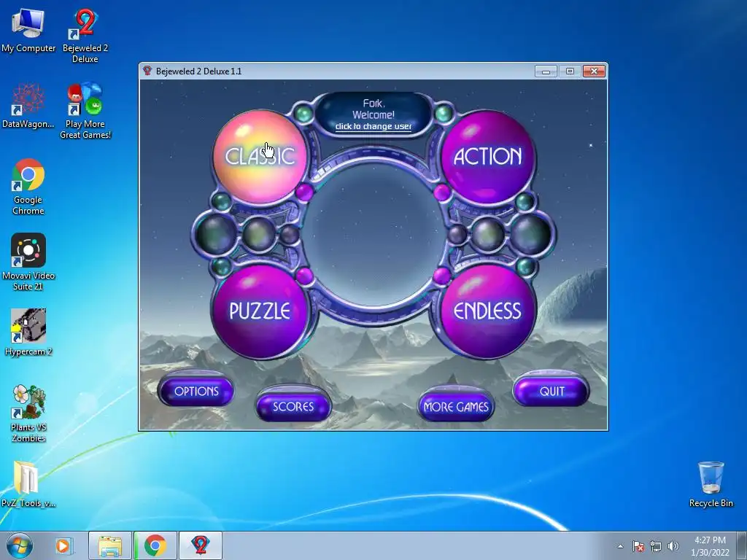Launch Windows Media Player from taskbar
The height and width of the screenshot is (560, 747).
click(63, 545)
